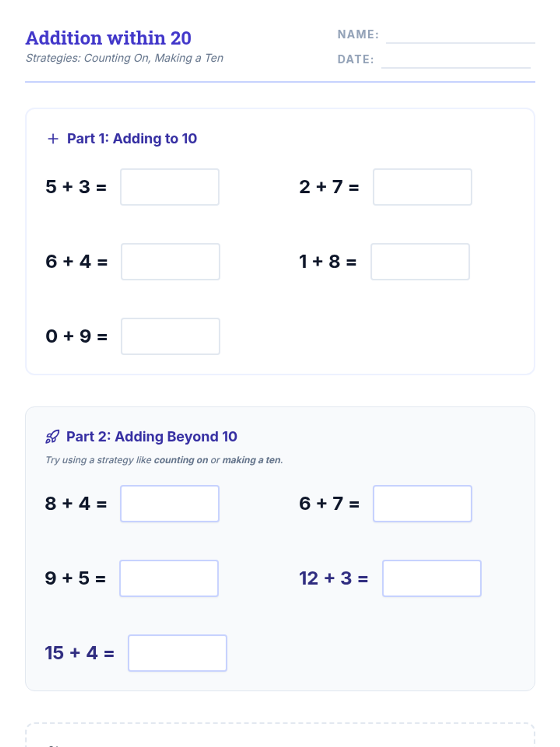This screenshot has height=747, width=560.
Task: Select the answer box for 9 + 5
Action: (x=169, y=578)
